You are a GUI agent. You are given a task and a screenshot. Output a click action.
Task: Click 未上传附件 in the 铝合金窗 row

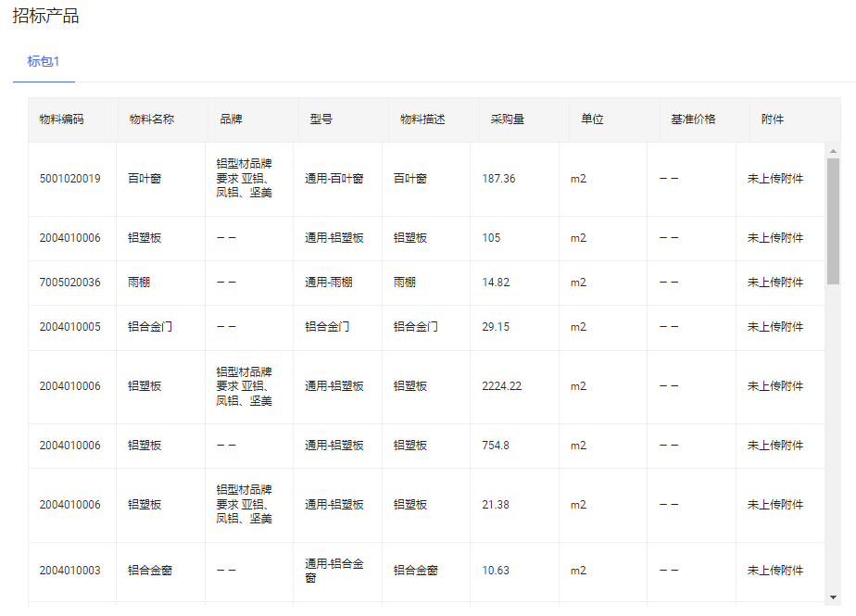(x=775, y=570)
